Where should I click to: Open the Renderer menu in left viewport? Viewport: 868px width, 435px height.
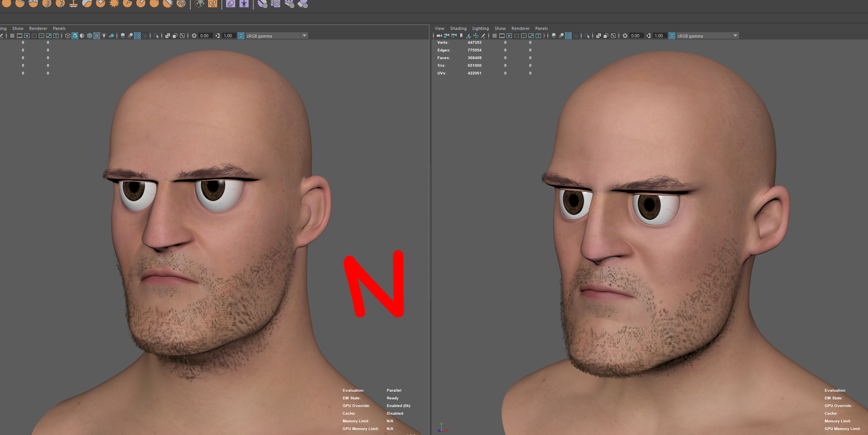coord(38,28)
